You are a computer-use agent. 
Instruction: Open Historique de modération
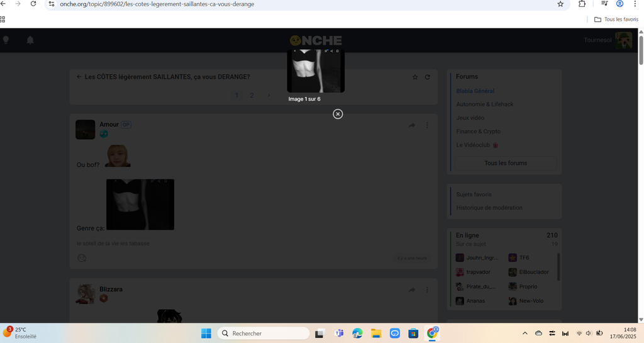(x=489, y=208)
